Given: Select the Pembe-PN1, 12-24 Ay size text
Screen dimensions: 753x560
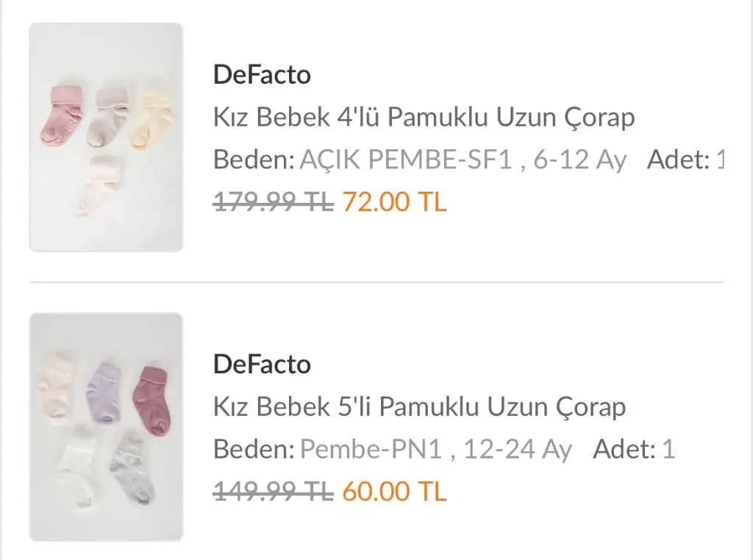Looking at the screenshot, I should (x=436, y=449).
